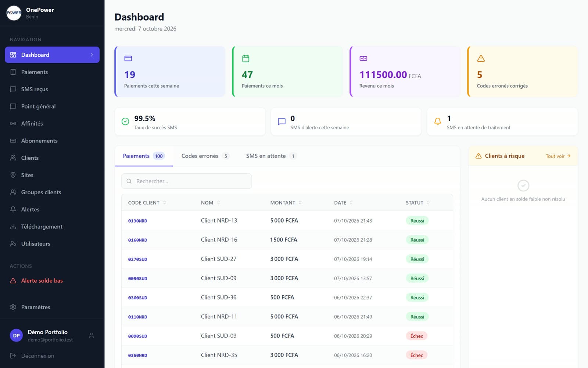
Task: Open Paiements in the sidebar
Action: pos(52,72)
